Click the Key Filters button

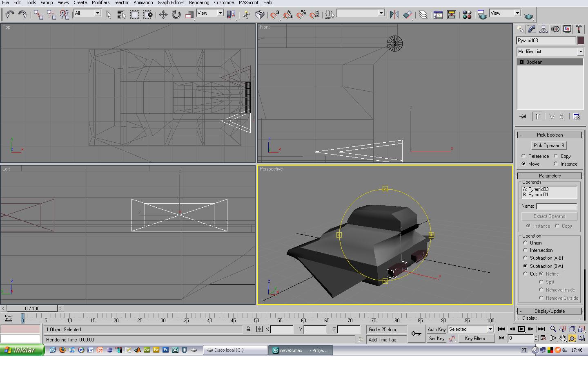click(x=476, y=339)
